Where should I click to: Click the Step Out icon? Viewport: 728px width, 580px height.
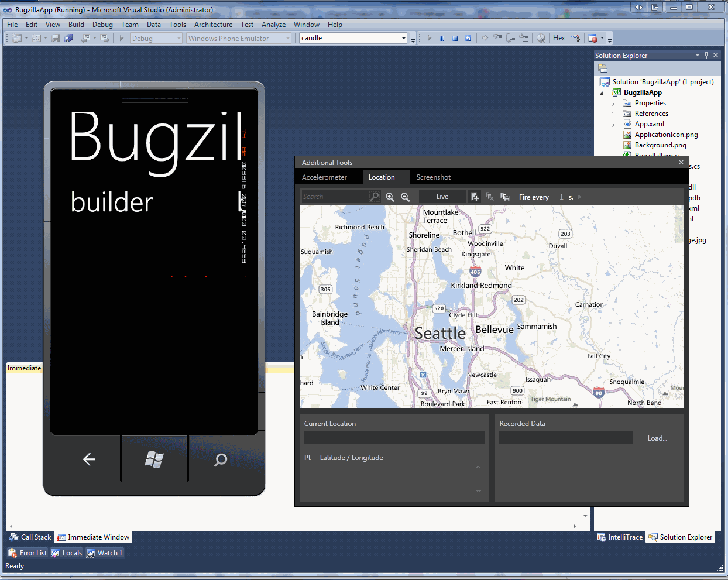pos(524,38)
